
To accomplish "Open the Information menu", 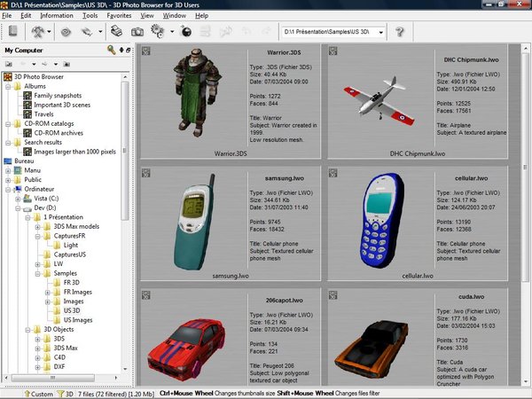I will (x=57, y=16).
